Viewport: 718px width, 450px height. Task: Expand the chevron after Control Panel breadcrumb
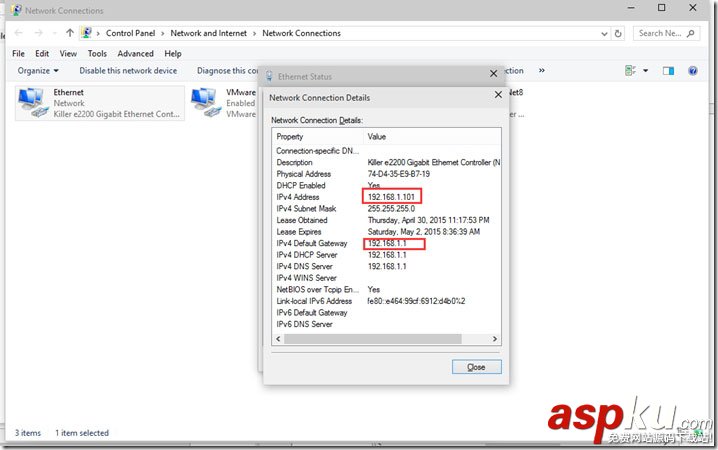click(163, 33)
